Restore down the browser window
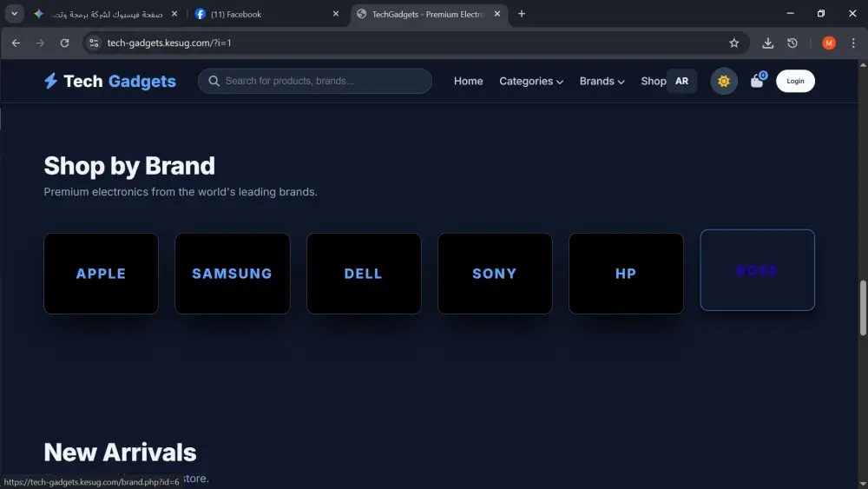 pos(821,14)
